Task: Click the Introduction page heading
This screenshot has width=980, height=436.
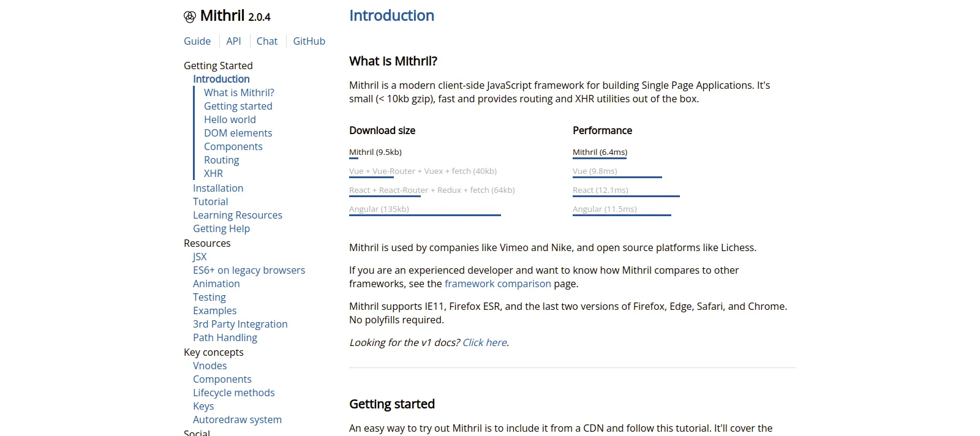Action: pyautogui.click(x=391, y=15)
